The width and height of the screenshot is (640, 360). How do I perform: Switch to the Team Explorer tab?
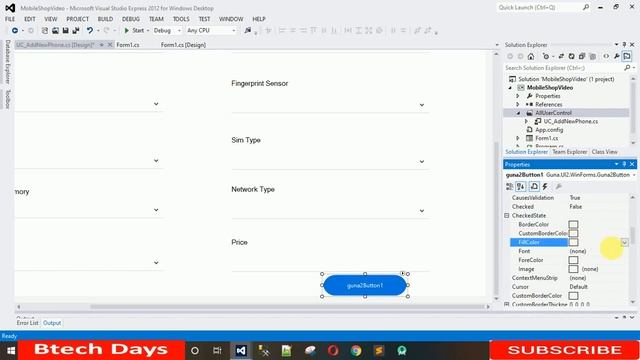[x=569, y=152]
